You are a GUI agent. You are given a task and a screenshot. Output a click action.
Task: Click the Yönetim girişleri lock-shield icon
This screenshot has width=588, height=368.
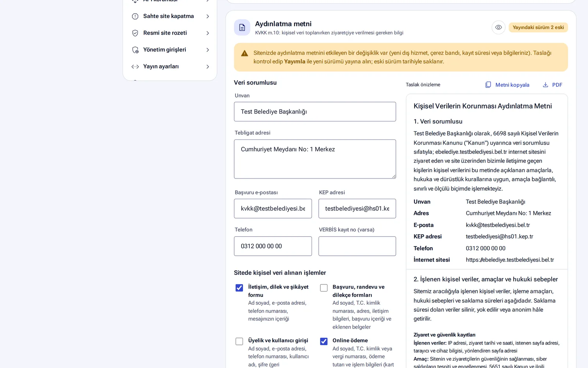tap(135, 50)
